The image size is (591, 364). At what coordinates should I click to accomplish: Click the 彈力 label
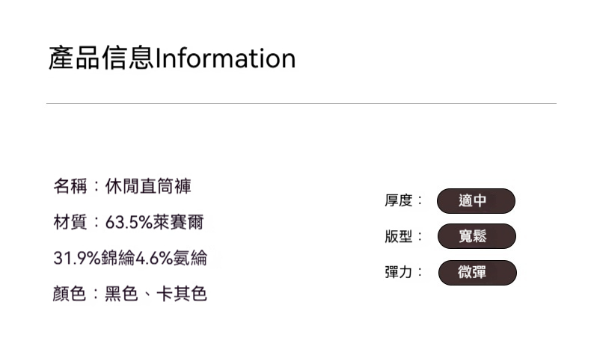399,272
